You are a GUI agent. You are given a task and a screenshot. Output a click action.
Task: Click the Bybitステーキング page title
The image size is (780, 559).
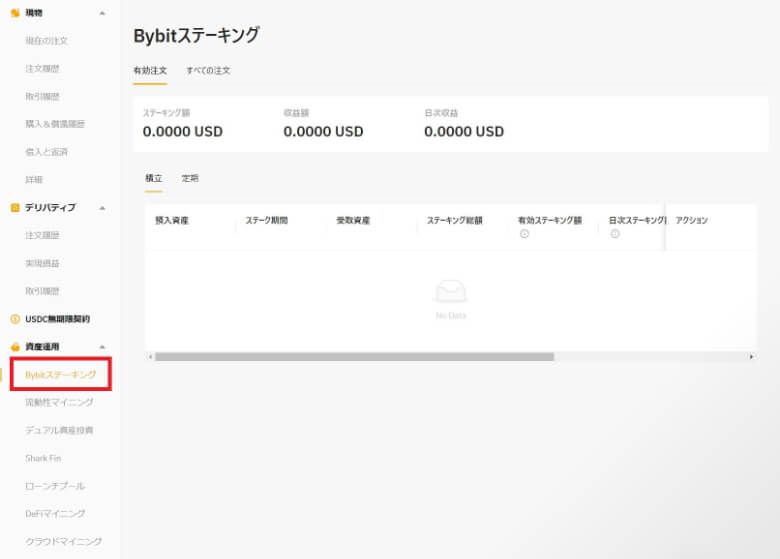pyautogui.click(x=196, y=35)
